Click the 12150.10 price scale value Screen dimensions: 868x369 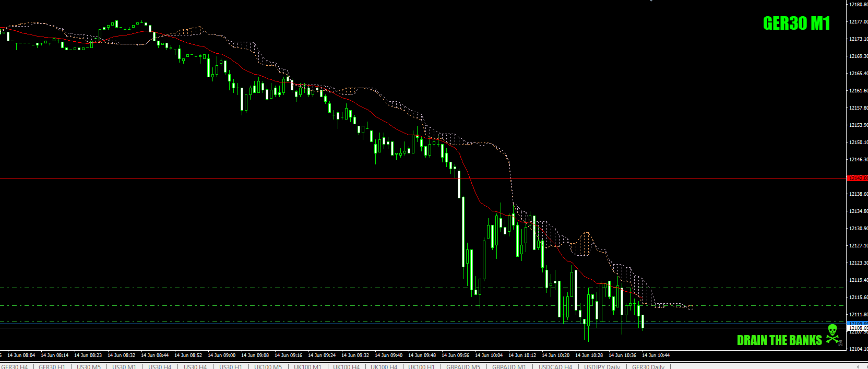(859, 142)
